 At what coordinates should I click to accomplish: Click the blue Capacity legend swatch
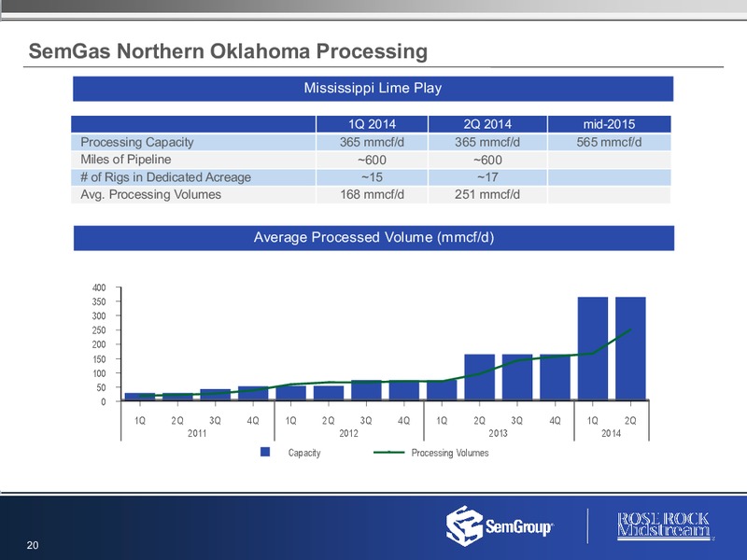click(x=265, y=452)
